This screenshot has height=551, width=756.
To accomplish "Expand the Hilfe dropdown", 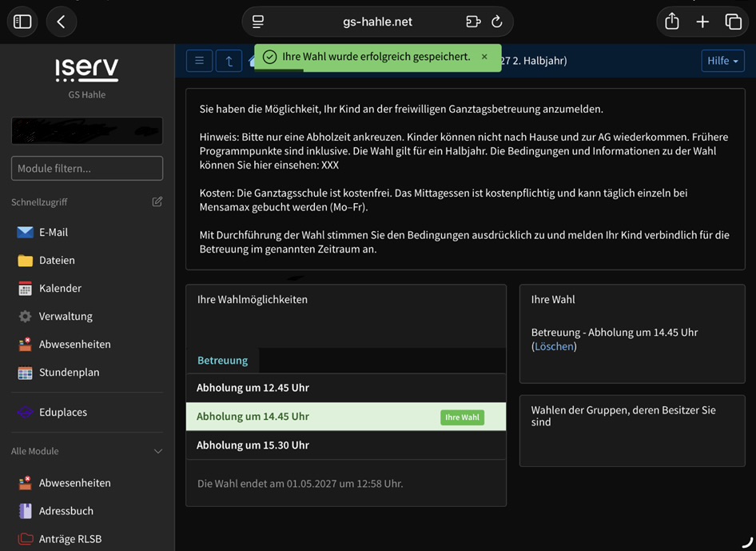I will pos(722,61).
